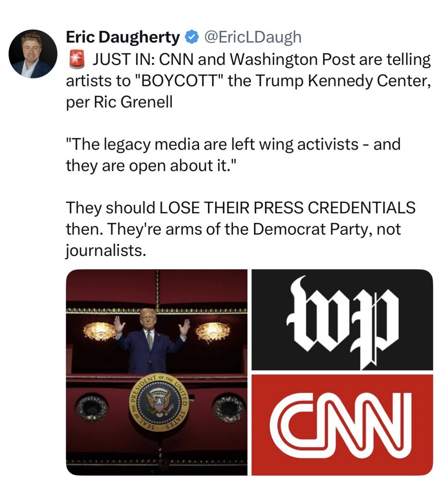
Task: Click the left chandelier in the photo
Action: [x=100, y=331]
